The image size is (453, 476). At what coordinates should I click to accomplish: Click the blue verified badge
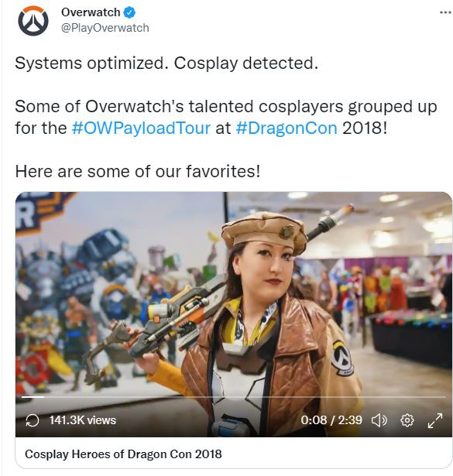130,12
